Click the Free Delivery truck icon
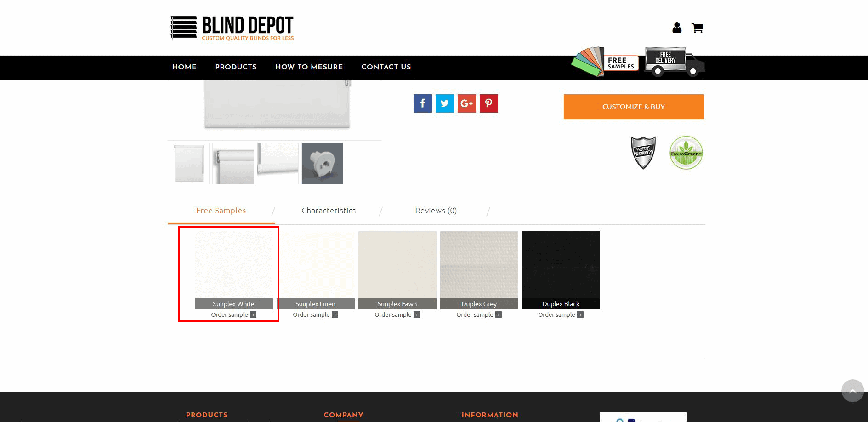Viewport: 868px width, 422px height. 672,61
